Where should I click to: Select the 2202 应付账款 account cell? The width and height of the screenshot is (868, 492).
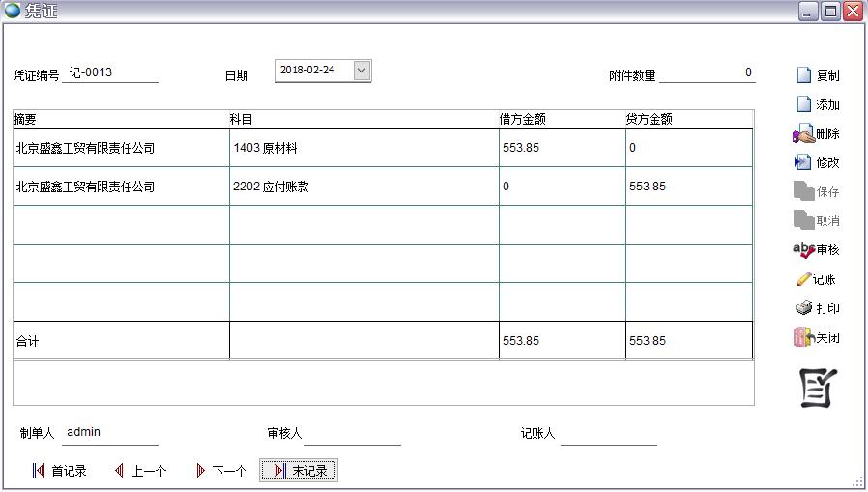tap(363, 187)
